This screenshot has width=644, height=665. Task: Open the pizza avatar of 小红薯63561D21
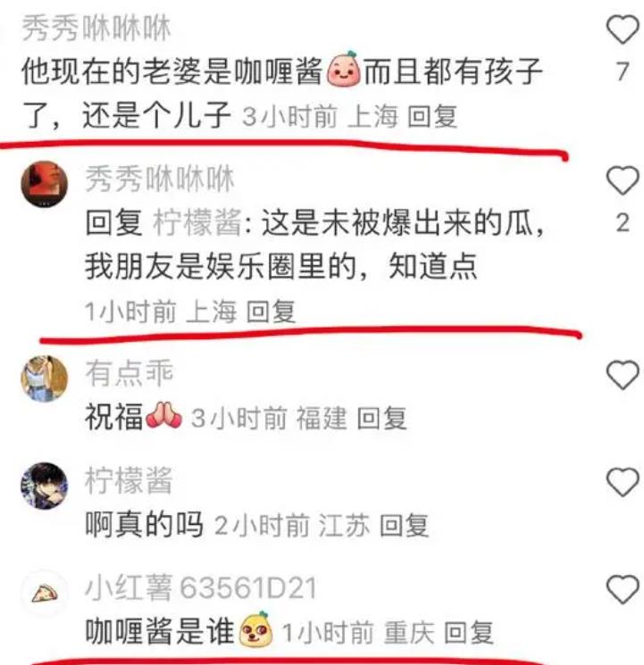point(44,593)
